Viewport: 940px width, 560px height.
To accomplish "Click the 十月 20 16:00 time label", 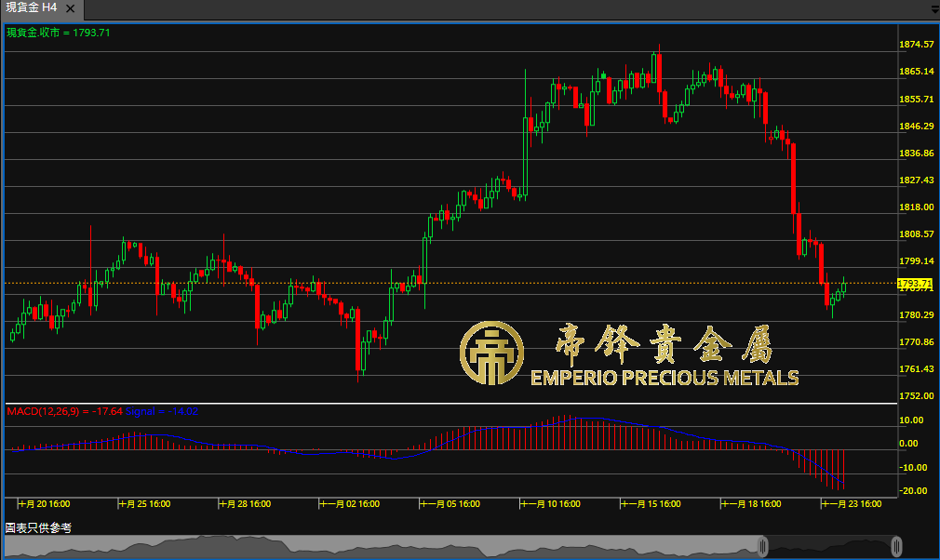I will tap(45, 503).
